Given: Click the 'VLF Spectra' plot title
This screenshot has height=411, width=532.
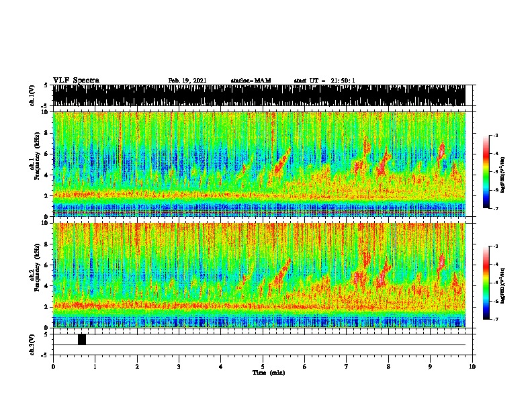Looking at the screenshot, I should click(76, 81).
